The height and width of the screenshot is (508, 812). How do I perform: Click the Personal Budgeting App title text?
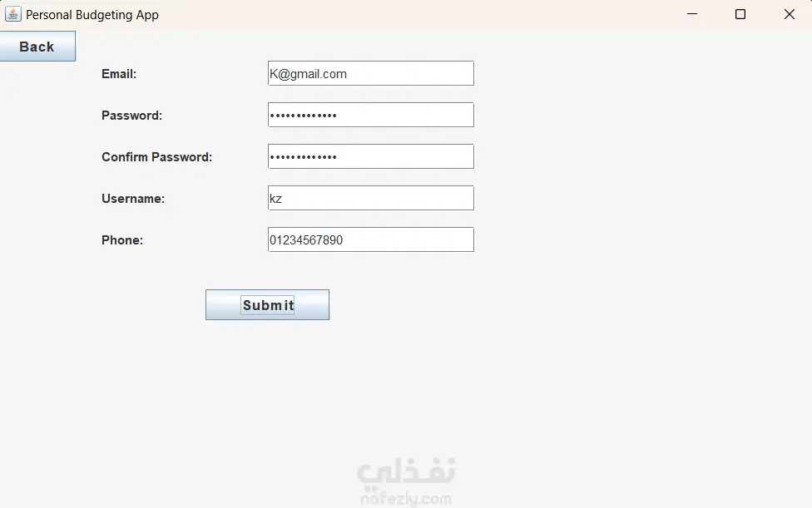coord(92,15)
